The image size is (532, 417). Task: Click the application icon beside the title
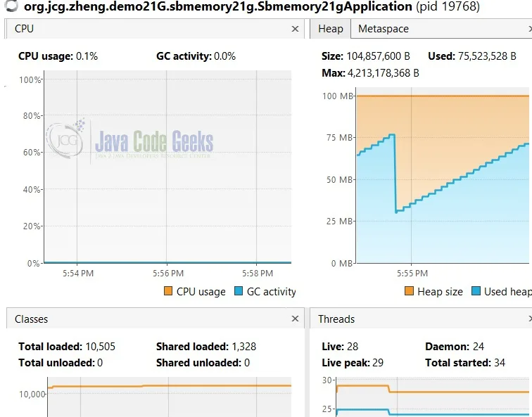[12, 6]
